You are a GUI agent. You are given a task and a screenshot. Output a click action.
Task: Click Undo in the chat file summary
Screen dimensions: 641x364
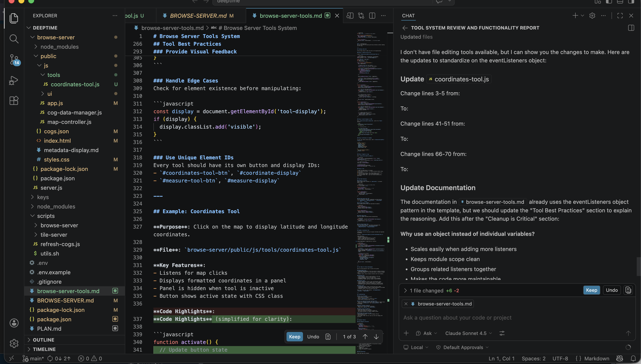(612, 290)
